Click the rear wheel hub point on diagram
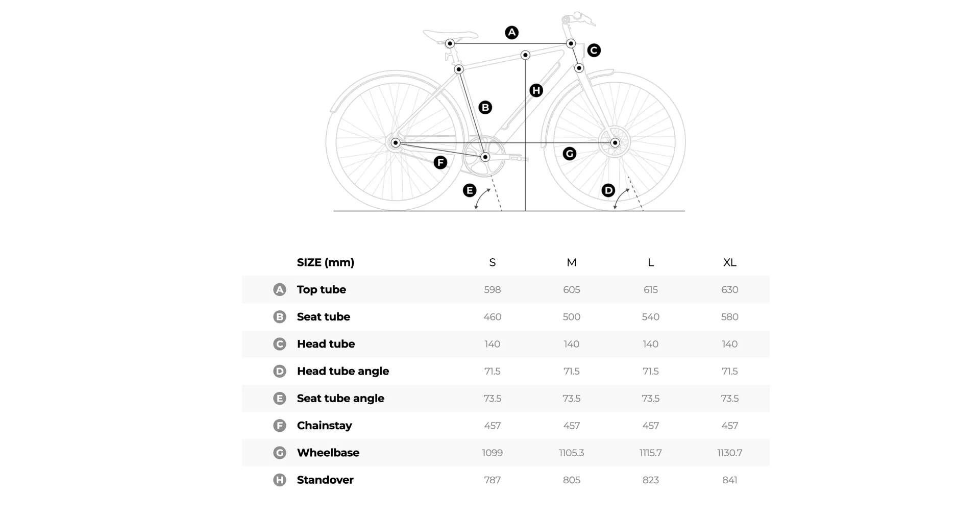This screenshot has height=518, width=980. [395, 143]
